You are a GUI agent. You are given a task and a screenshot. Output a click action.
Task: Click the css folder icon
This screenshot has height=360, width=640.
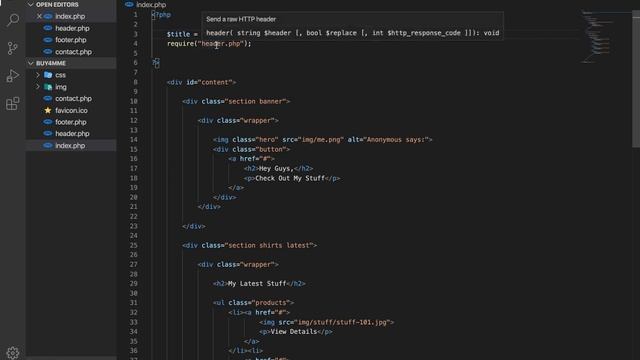click(x=48, y=75)
